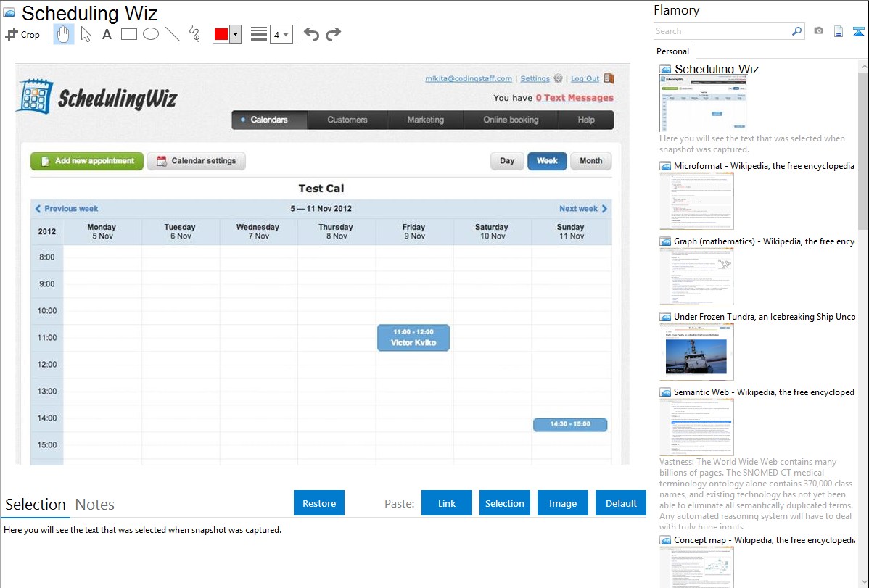Select the straight line tool
869x588 pixels.
coord(173,34)
